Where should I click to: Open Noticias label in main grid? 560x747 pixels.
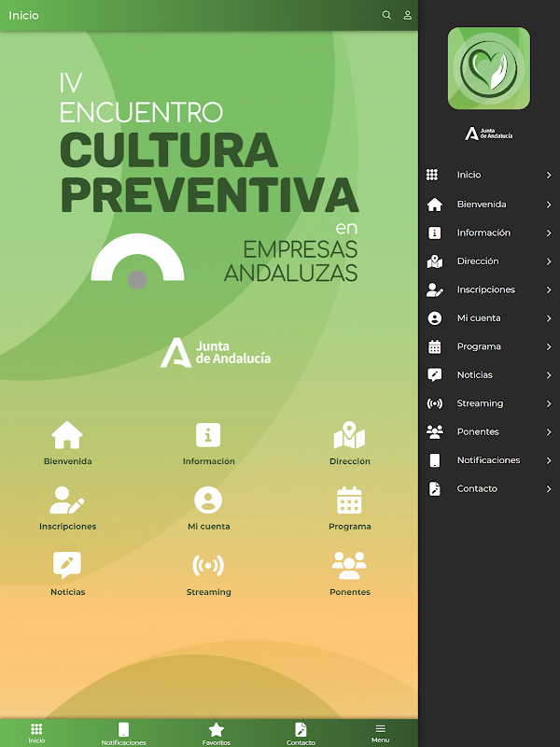tap(67, 592)
